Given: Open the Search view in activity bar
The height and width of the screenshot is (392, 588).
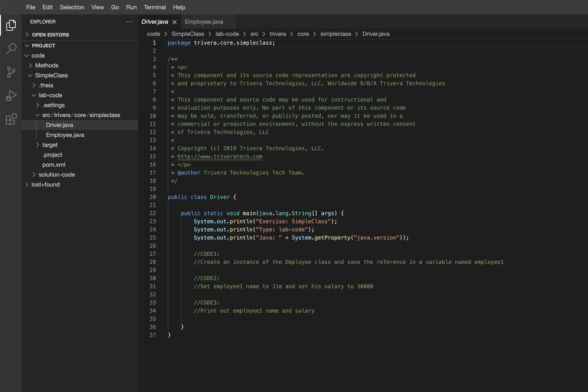Looking at the screenshot, I should coord(11,48).
